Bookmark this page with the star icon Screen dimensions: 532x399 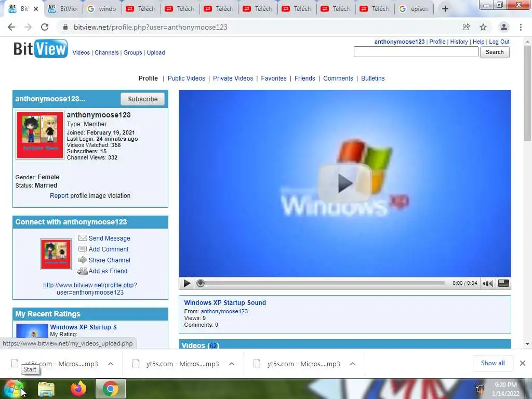click(483, 27)
